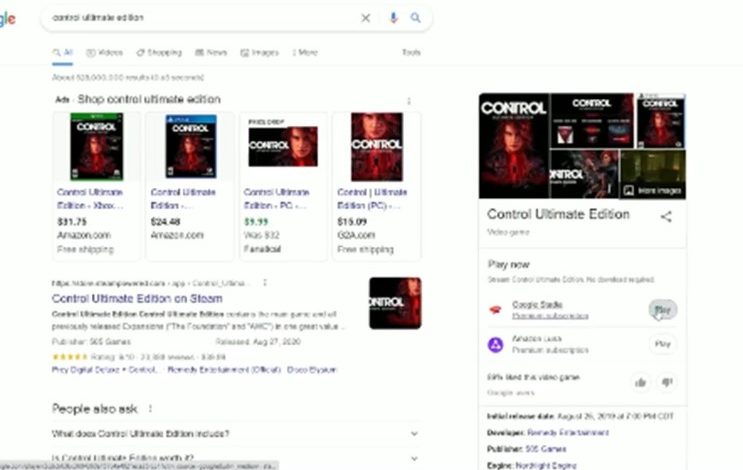Click the Amazon Luna logo icon
This screenshot has height=470, width=743.
click(x=496, y=344)
